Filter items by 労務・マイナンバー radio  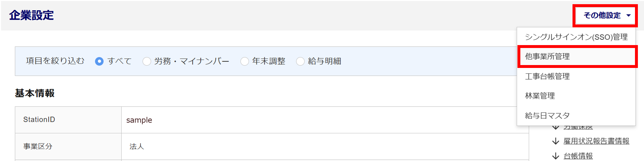[147, 61]
